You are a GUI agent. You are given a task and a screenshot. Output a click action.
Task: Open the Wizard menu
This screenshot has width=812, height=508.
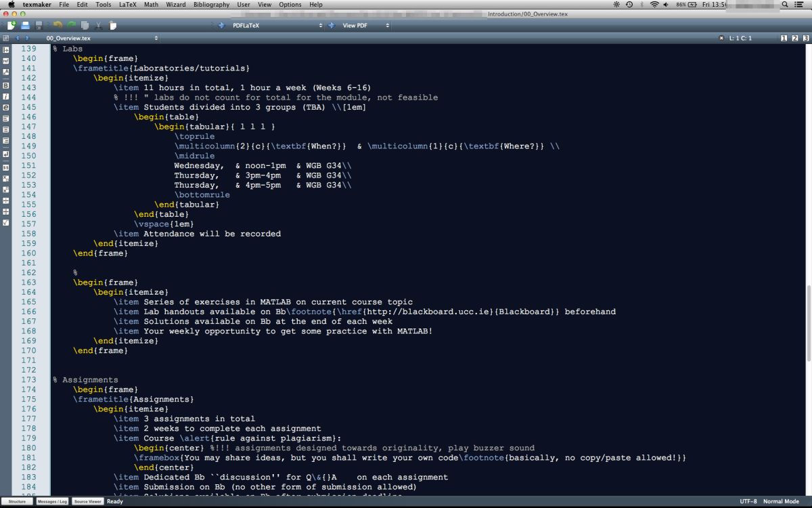[x=176, y=5]
